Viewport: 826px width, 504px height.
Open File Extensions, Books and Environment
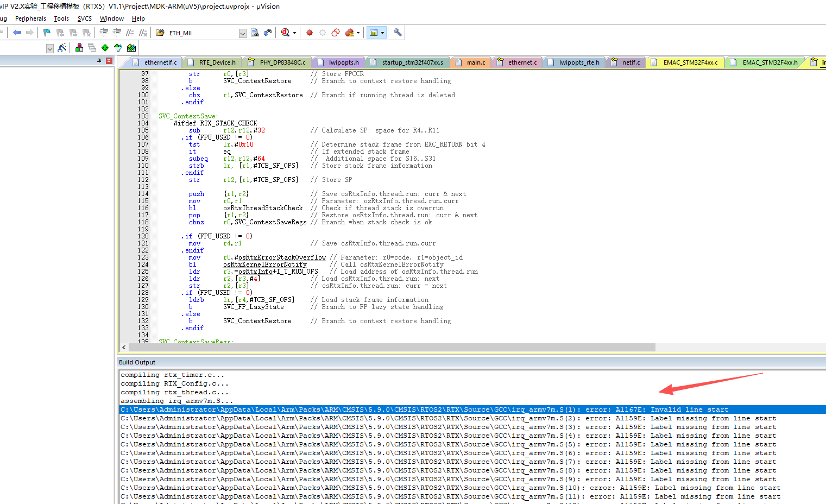coord(79,48)
